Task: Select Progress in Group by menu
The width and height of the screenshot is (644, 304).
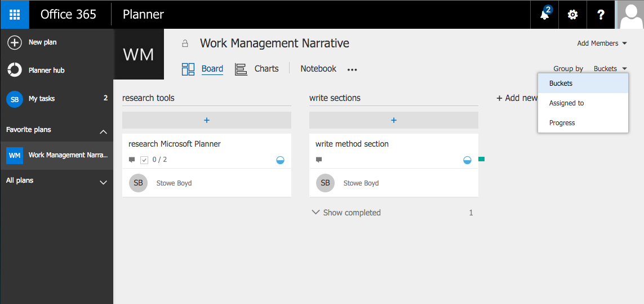Action: (583, 122)
